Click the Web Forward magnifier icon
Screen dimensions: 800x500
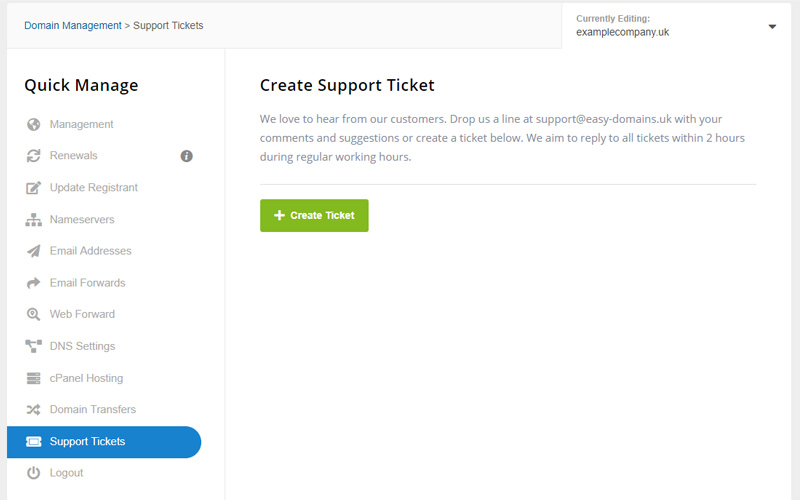tap(33, 314)
